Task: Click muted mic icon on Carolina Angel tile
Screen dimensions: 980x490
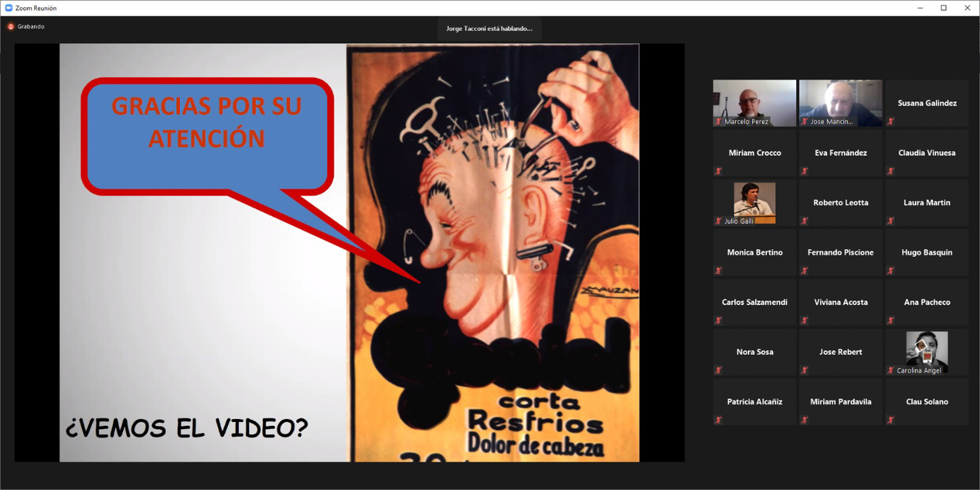Action: point(891,370)
